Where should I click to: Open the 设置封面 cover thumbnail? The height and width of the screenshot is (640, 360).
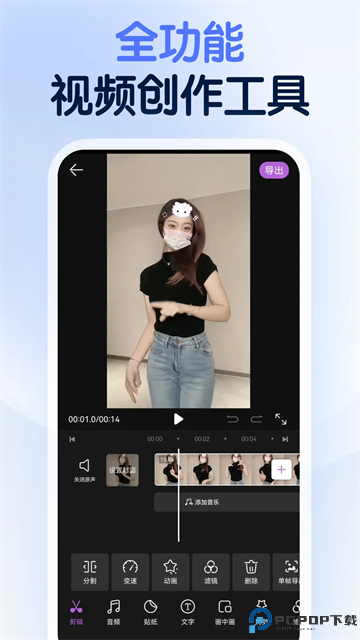[x=122, y=470]
